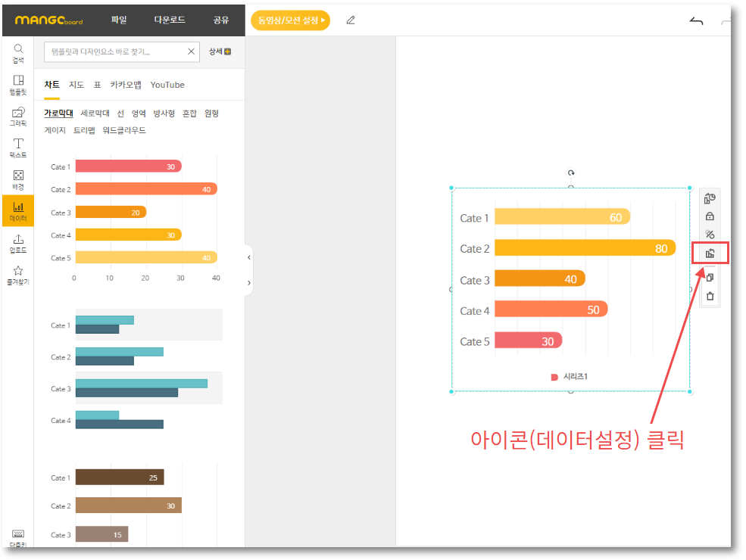Screen dimensions: 746x560
Task: Switch to the 지도 tab
Action: pyautogui.click(x=76, y=85)
